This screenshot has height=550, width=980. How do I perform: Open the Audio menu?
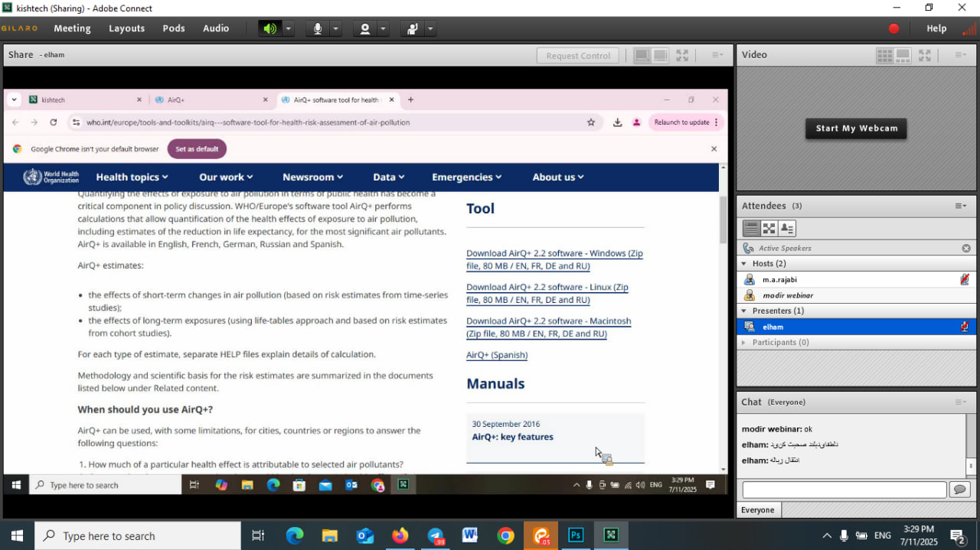(x=216, y=28)
